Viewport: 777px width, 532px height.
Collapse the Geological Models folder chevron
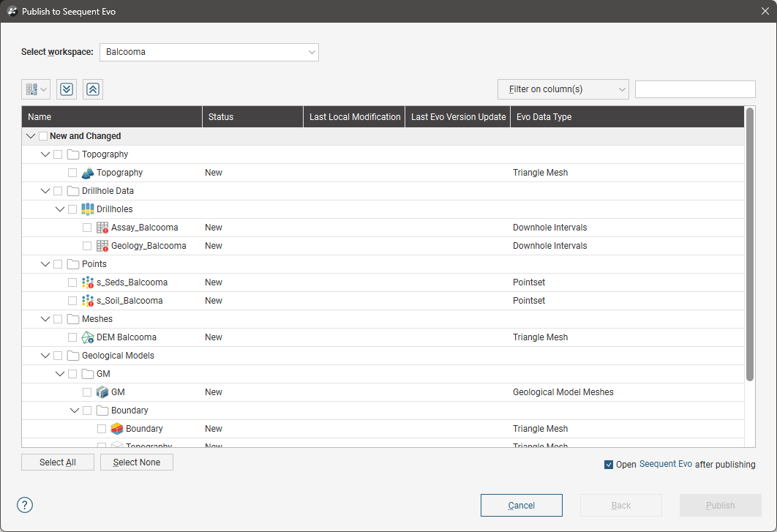[x=45, y=356]
